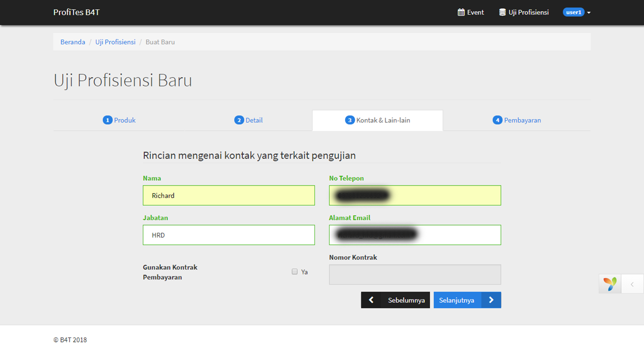This screenshot has height=353, width=644.
Task: Click into the Jabatan text field
Action: pos(228,235)
